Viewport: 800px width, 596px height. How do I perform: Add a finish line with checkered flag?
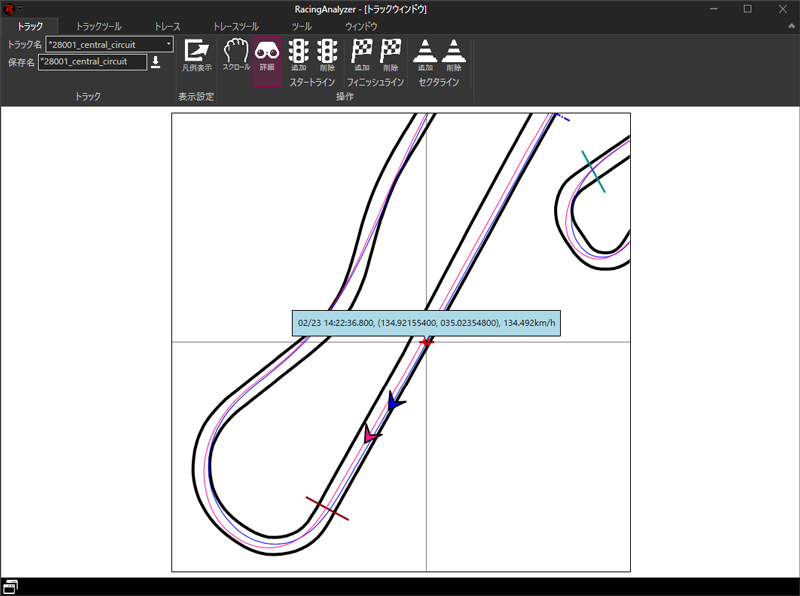point(361,54)
